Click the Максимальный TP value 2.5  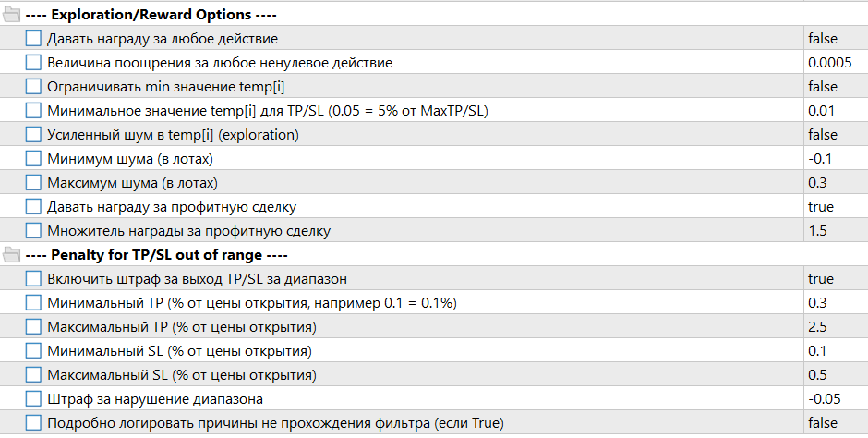point(836,327)
